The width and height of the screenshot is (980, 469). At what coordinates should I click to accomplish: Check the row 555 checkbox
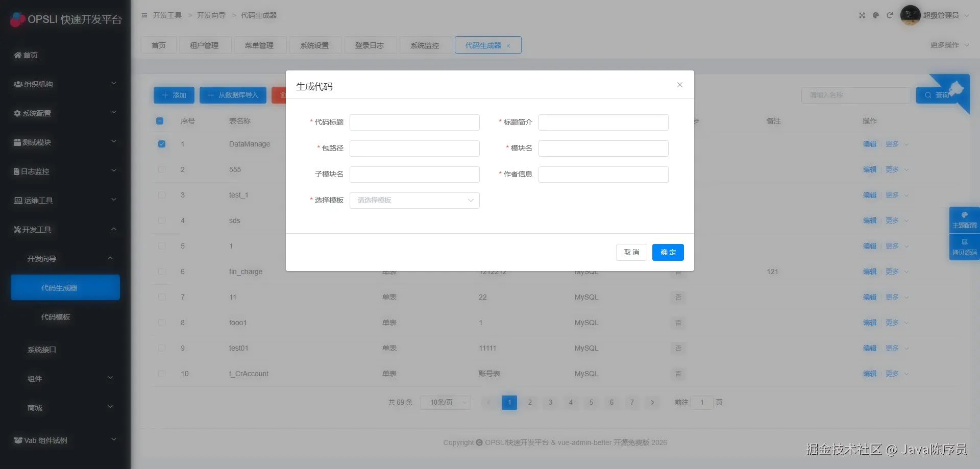[162, 169]
